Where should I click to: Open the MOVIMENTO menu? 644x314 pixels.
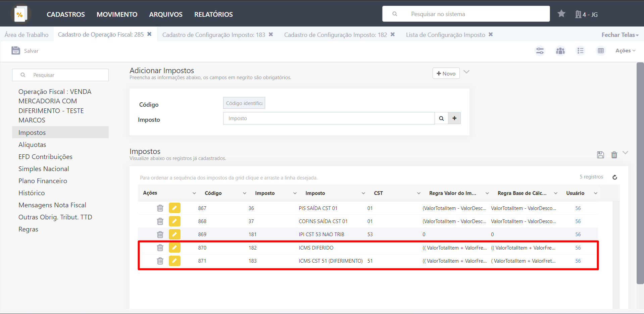(117, 14)
